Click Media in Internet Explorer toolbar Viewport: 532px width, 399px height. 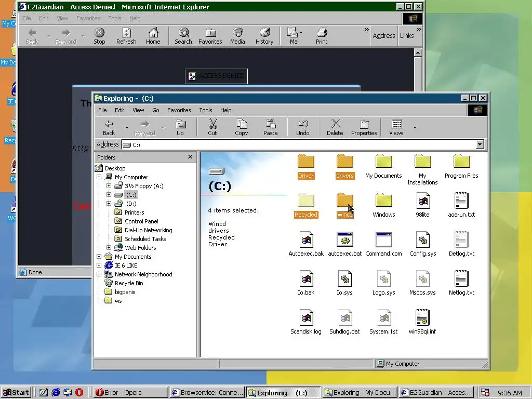tap(237, 36)
